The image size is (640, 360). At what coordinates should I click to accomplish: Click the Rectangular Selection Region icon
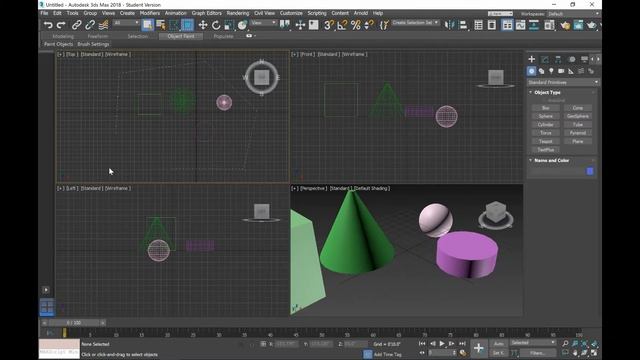[174, 25]
